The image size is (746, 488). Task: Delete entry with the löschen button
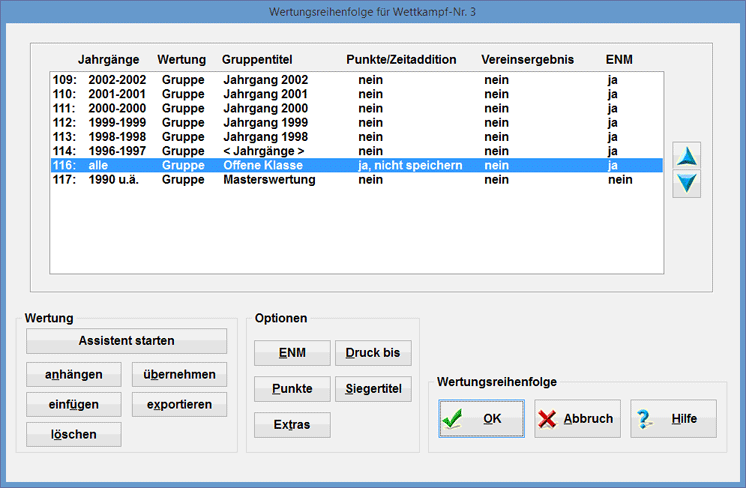coord(74,434)
